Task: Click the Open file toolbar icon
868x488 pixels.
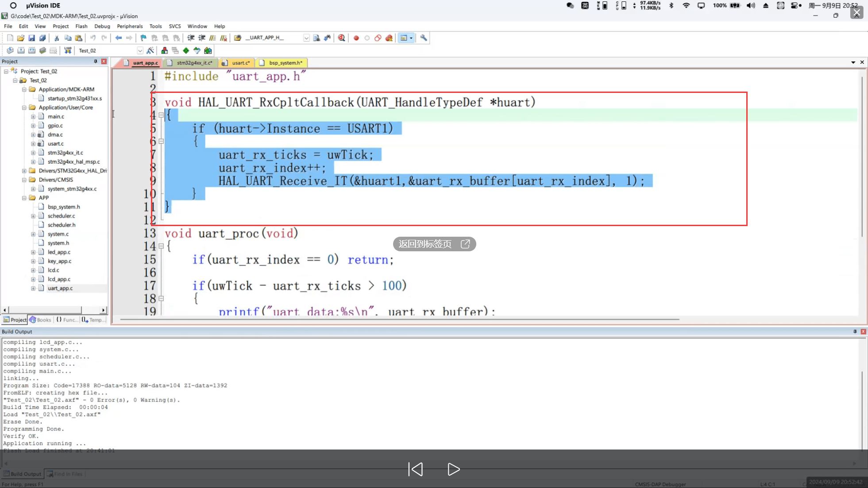Action: tap(21, 38)
